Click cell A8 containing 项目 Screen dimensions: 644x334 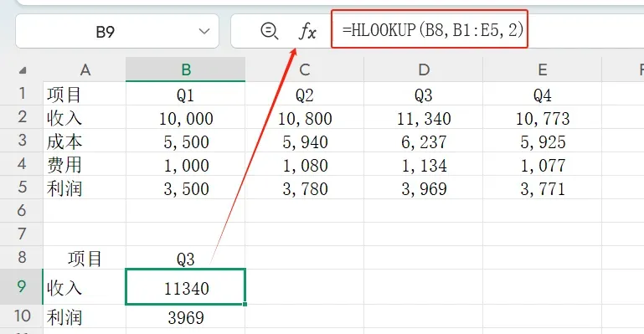click(85, 257)
